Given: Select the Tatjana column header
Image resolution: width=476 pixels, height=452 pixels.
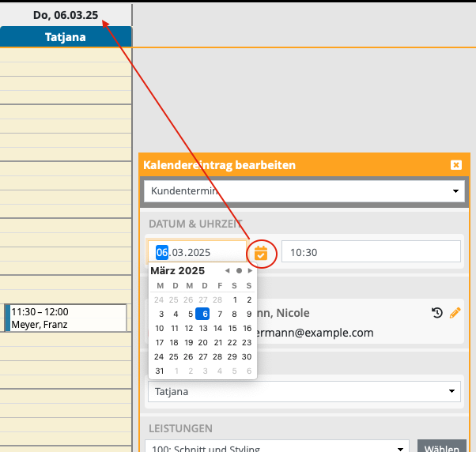Looking at the screenshot, I should click(66, 37).
